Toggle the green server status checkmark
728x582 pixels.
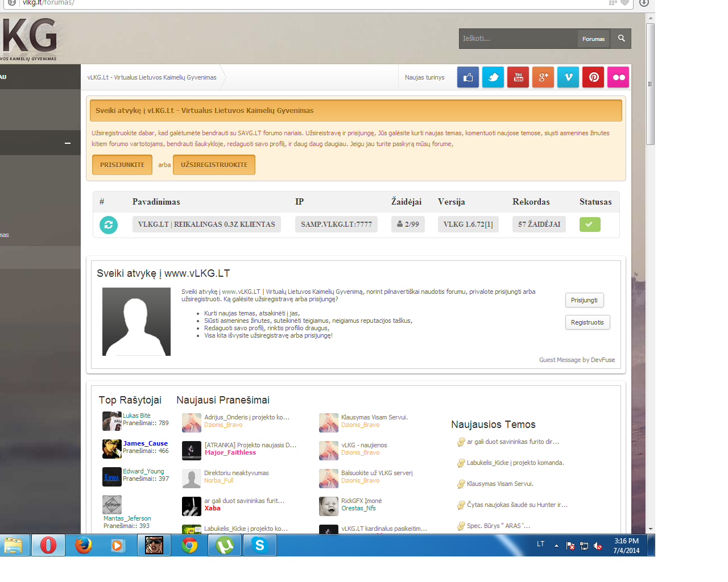coord(590,225)
